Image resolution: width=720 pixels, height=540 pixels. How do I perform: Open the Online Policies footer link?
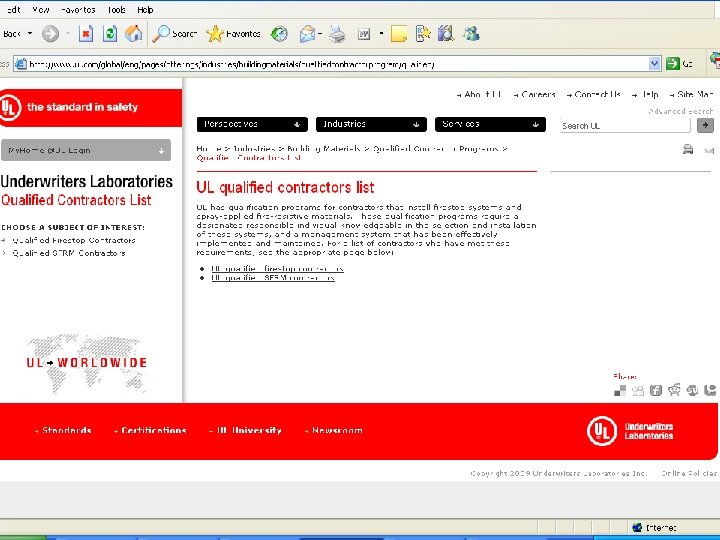689,473
